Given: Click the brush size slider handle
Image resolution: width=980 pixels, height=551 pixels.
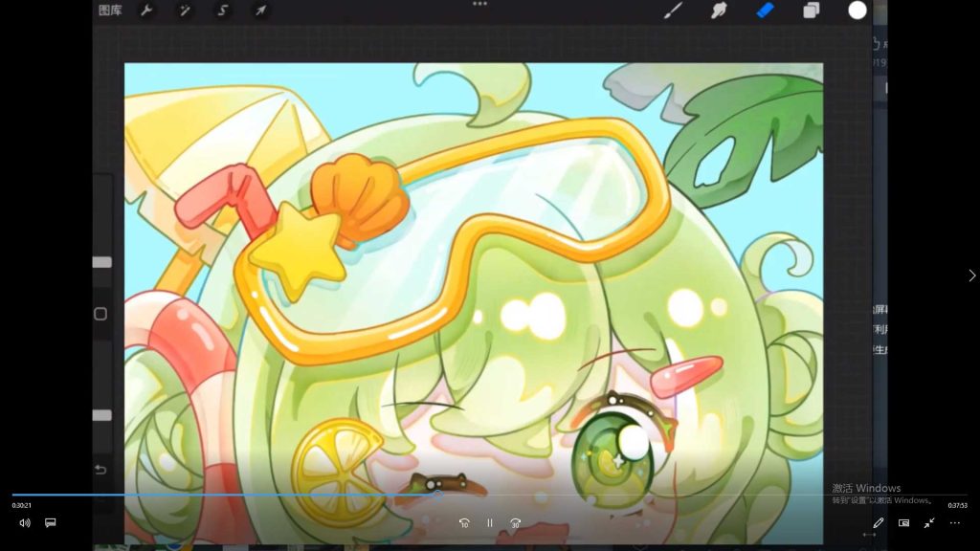Looking at the screenshot, I should tap(101, 262).
